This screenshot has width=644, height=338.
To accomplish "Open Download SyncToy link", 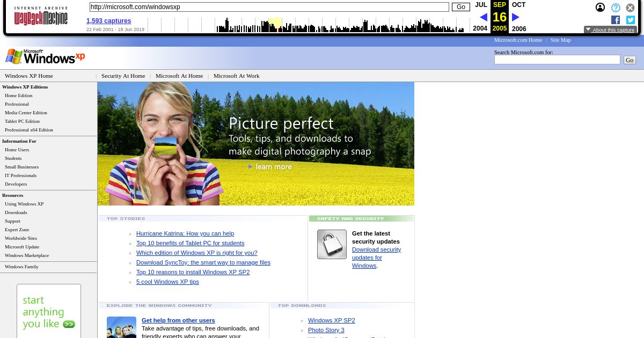I will (203, 262).
